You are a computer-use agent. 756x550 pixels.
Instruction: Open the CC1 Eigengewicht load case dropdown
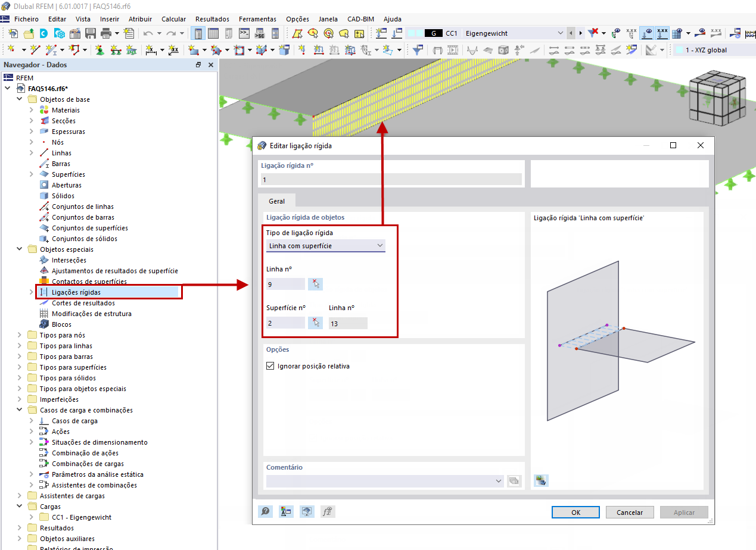[x=560, y=33]
